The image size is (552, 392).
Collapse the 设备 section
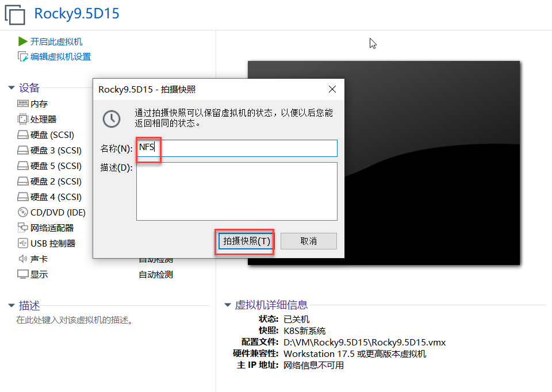click(11, 88)
